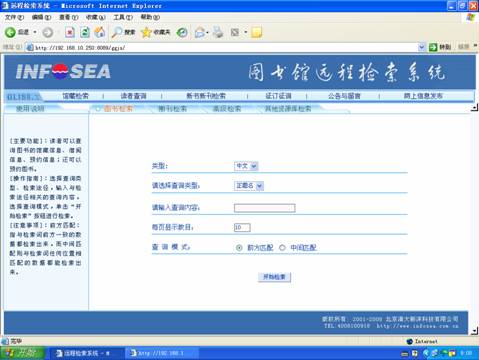Go to 网上信息发布 in the navigation bar
Viewport: 479px width, 360px height.
pos(423,96)
